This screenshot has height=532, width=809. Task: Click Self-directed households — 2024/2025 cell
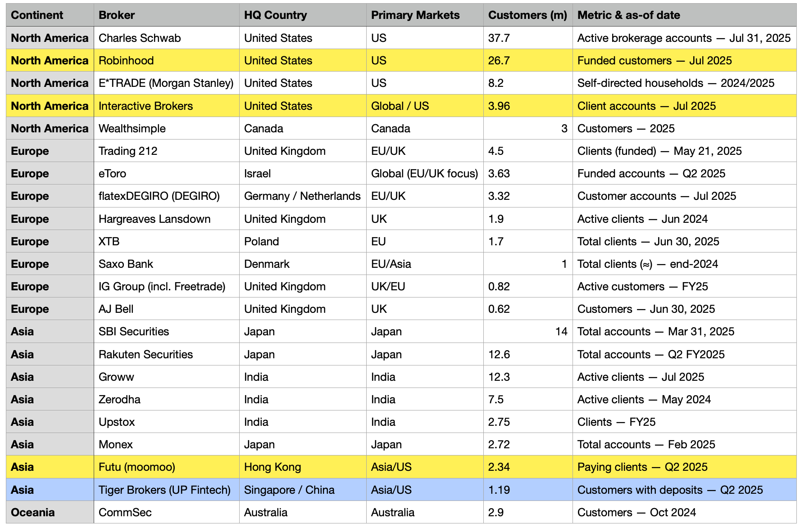pos(685,83)
